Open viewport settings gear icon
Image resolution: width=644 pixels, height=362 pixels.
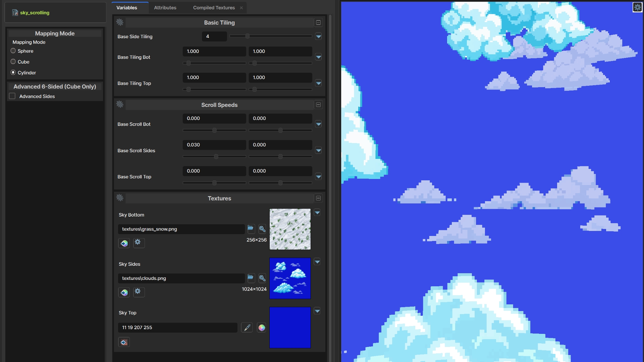(x=637, y=7)
